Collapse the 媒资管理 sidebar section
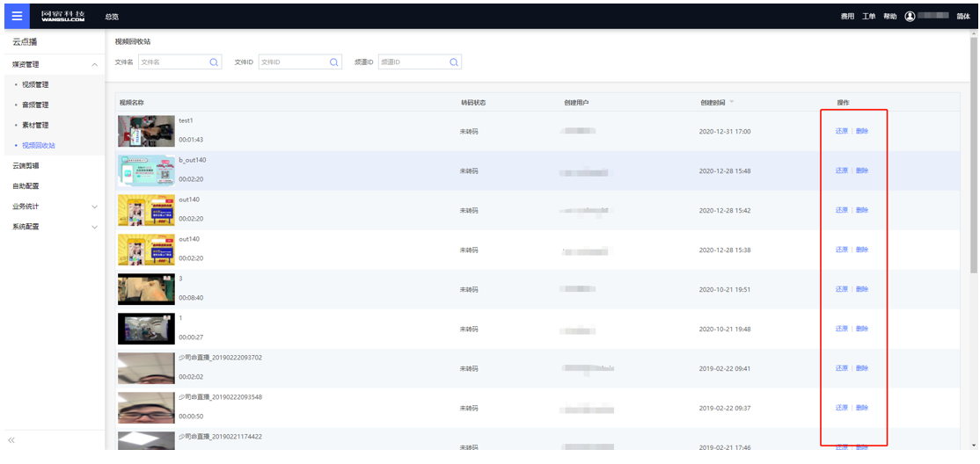 point(94,65)
